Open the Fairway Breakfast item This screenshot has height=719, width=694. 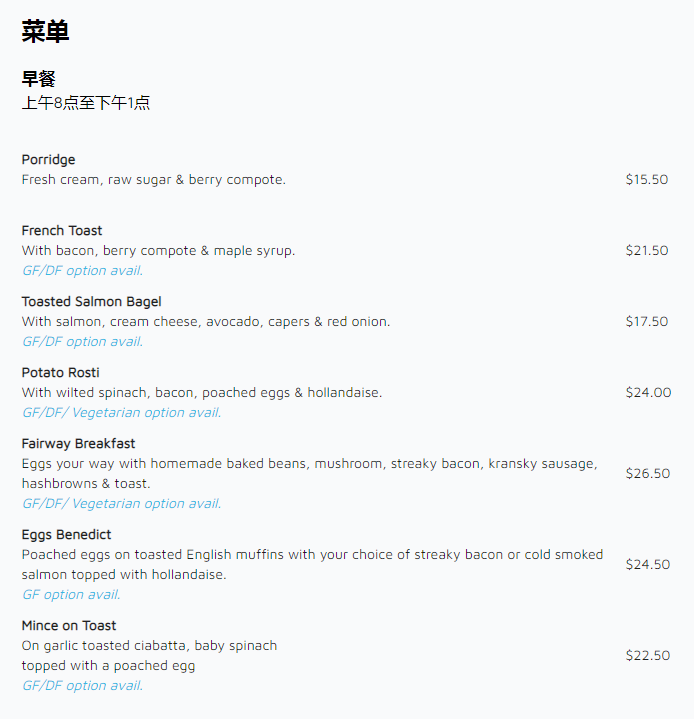pyautogui.click(x=78, y=444)
